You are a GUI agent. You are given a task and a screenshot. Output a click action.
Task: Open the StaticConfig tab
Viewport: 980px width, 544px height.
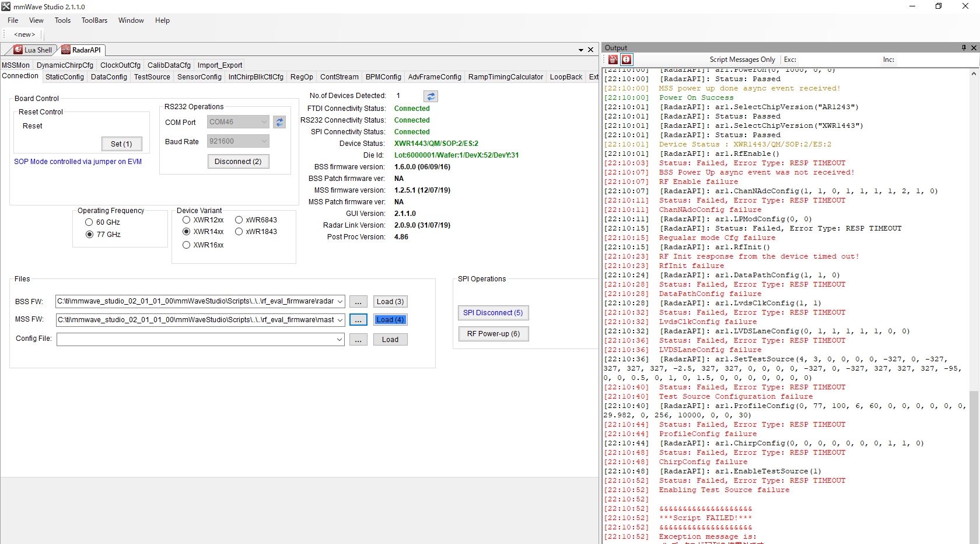click(x=65, y=77)
